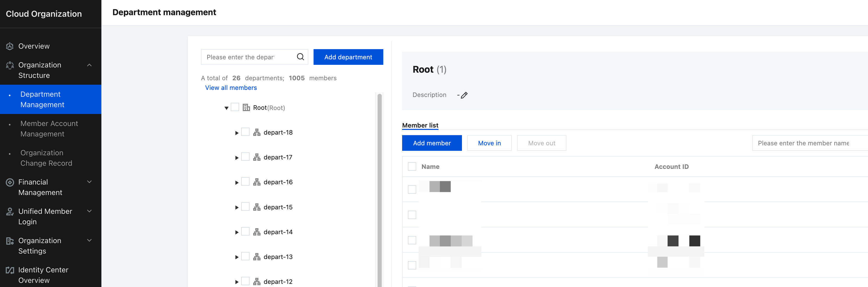The width and height of the screenshot is (868, 287).
Task: Check the depart-18 checkbox
Action: click(245, 132)
